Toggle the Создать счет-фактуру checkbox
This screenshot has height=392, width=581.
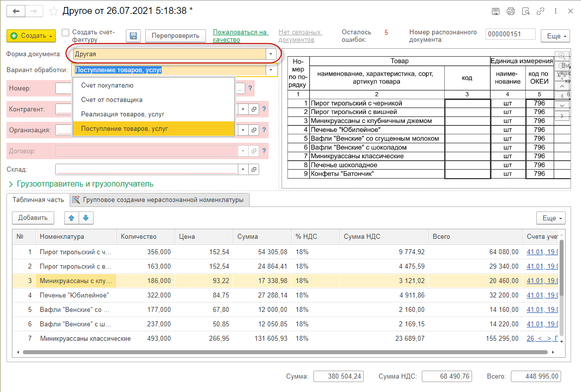pos(65,32)
